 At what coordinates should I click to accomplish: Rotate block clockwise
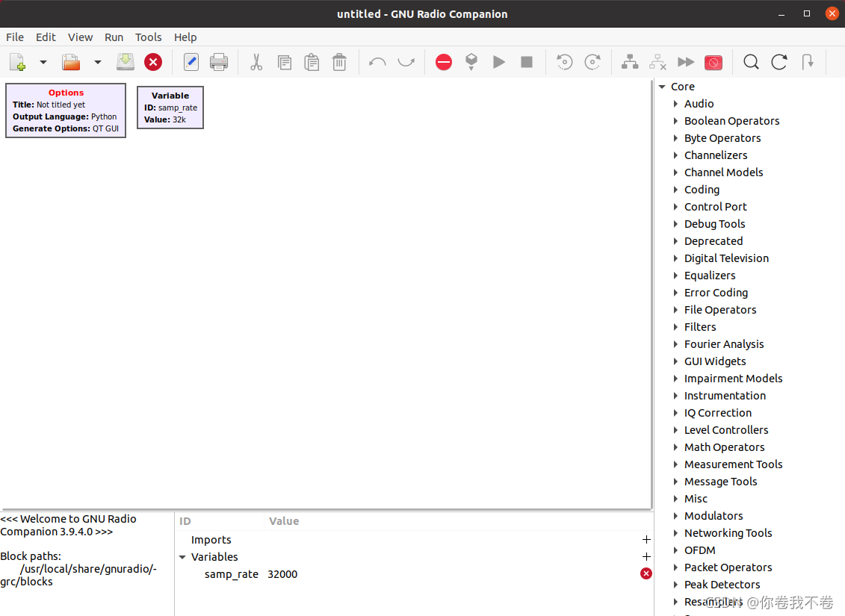point(592,63)
